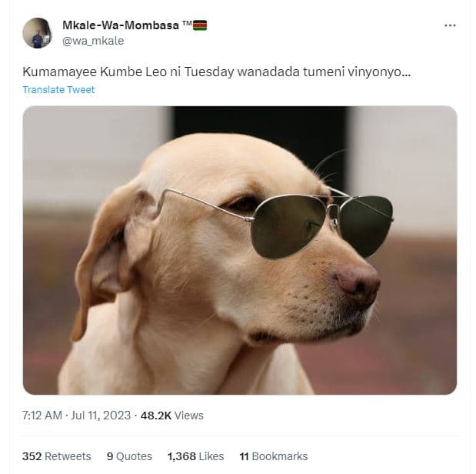Open the 9 Quotes list
The width and height of the screenshot is (476, 474).
pyautogui.click(x=129, y=456)
